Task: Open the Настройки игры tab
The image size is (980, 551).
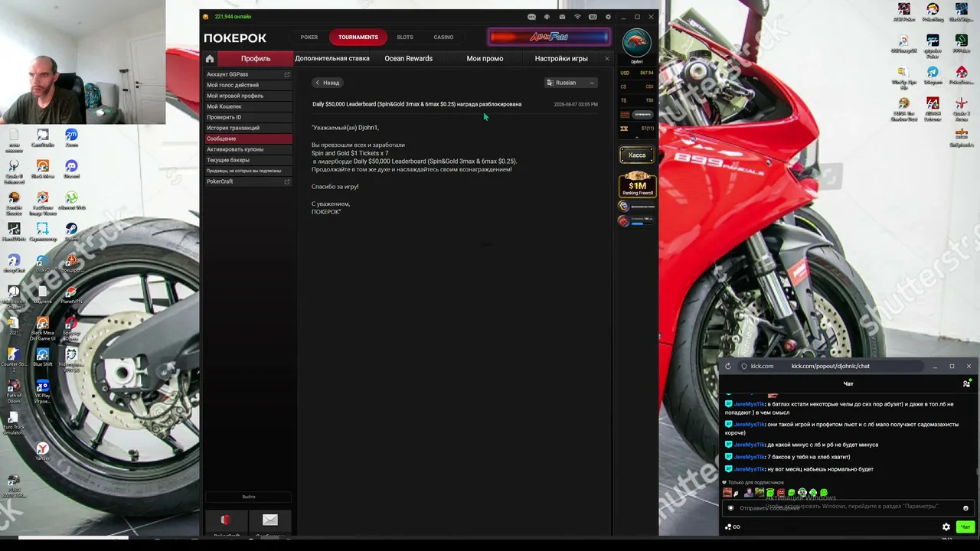Action: tap(561, 59)
